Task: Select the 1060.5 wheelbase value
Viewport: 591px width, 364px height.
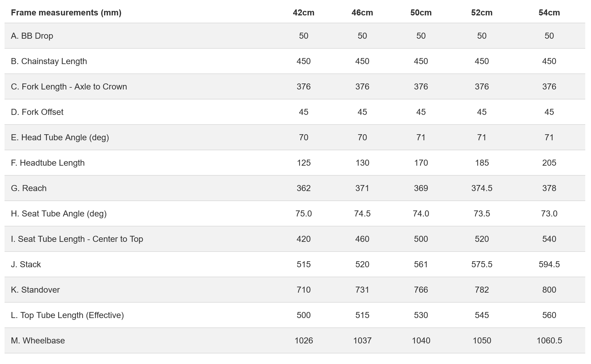Action: (549, 341)
